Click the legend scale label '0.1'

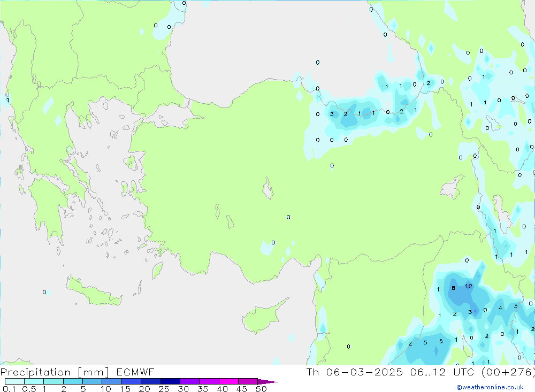(x=9, y=389)
